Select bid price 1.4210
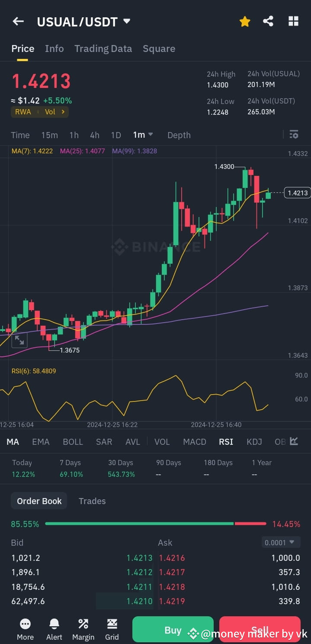The height and width of the screenshot is (644, 311). click(x=139, y=601)
